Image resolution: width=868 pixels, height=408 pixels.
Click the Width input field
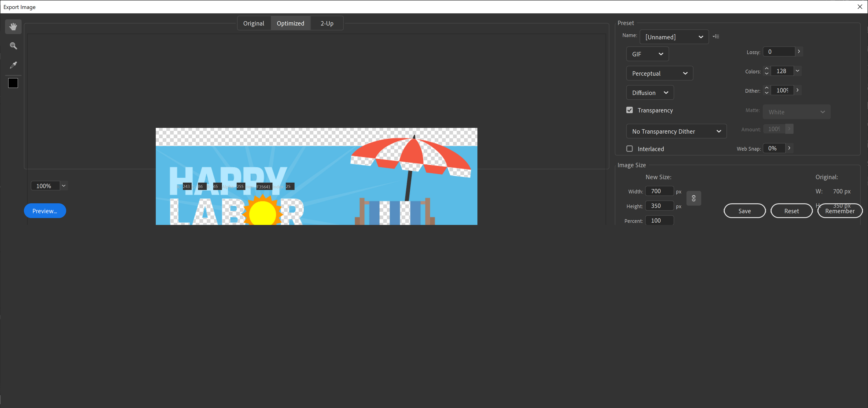(659, 191)
